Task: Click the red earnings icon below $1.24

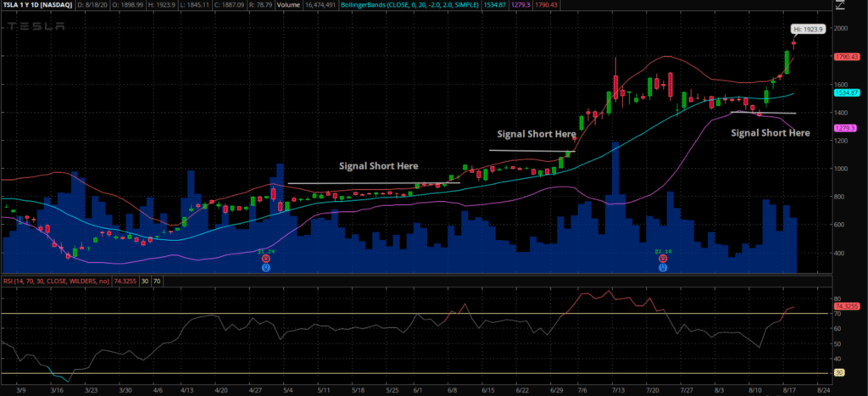Action: point(266,259)
